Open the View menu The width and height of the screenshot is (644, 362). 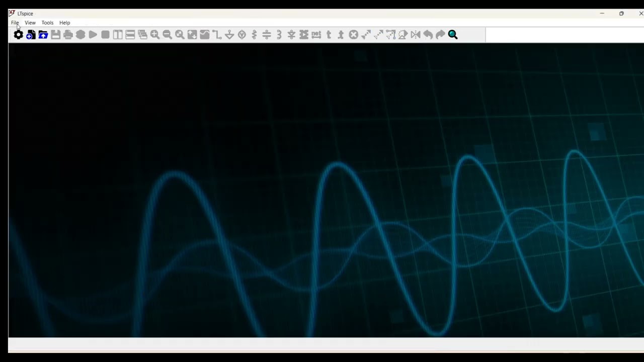[x=30, y=23]
